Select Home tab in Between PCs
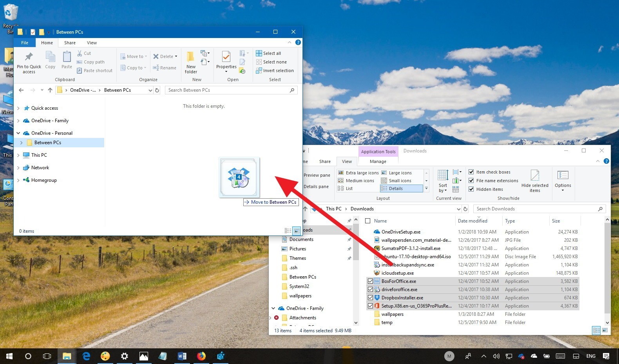The width and height of the screenshot is (619, 364). (x=47, y=43)
